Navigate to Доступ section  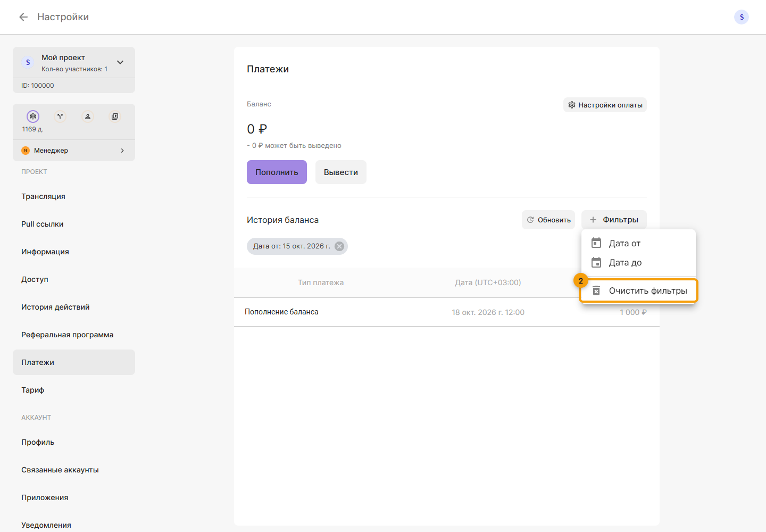74,279
